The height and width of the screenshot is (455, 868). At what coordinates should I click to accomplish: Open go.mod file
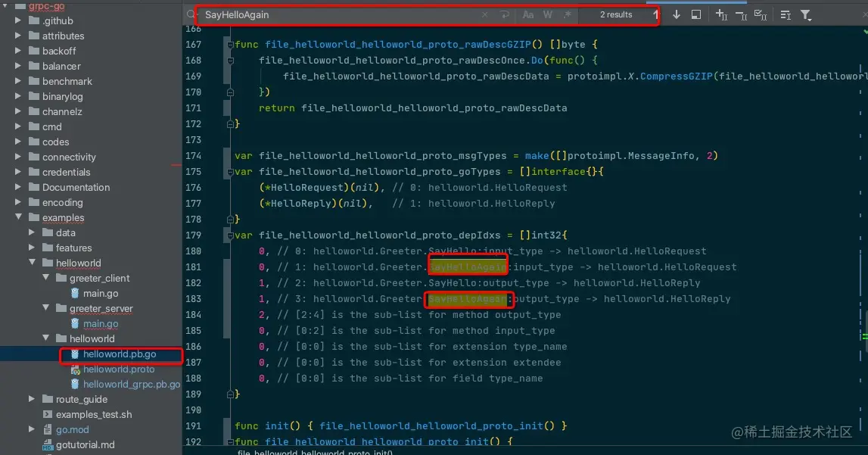point(72,429)
